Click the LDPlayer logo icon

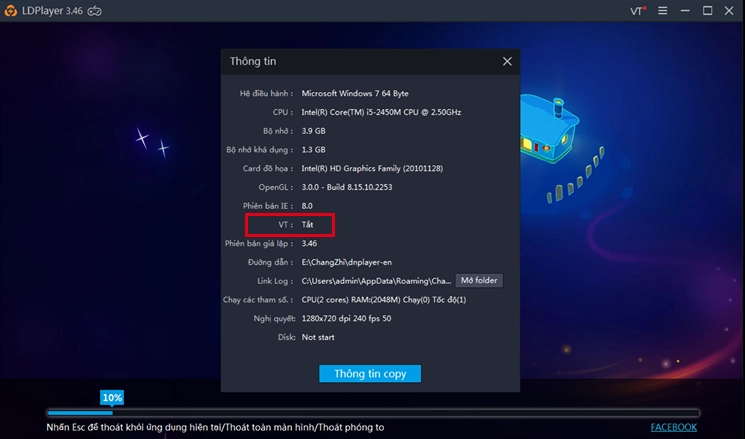(x=11, y=11)
